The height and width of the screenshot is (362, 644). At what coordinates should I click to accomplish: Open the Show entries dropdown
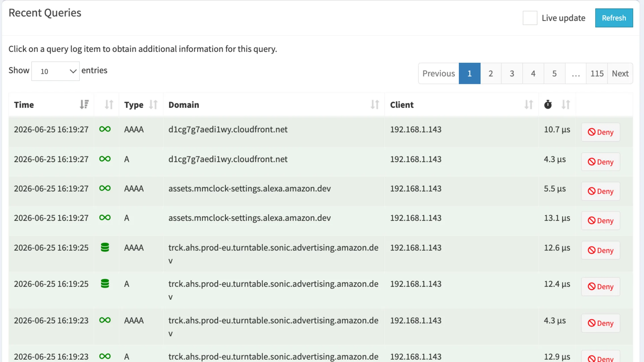pyautogui.click(x=55, y=71)
